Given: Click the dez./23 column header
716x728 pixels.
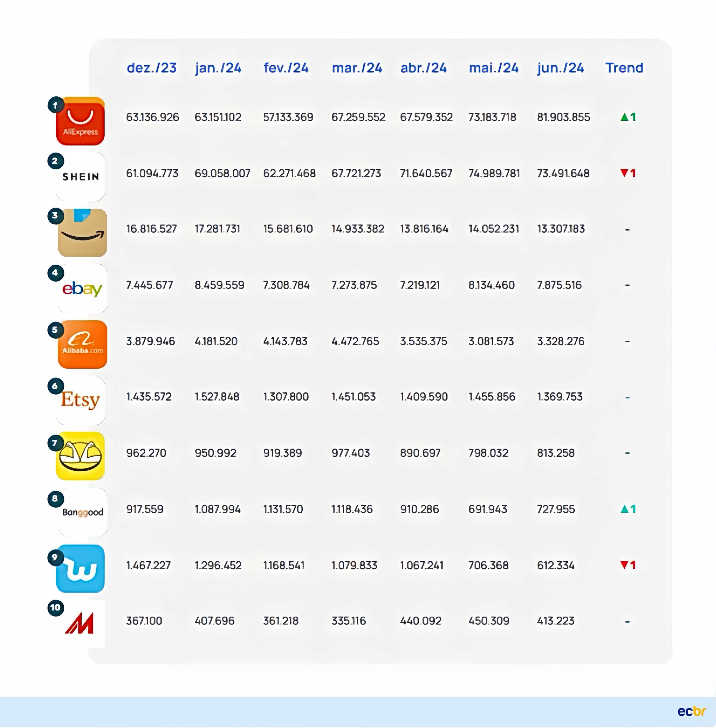Looking at the screenshot, I should 152,68.
